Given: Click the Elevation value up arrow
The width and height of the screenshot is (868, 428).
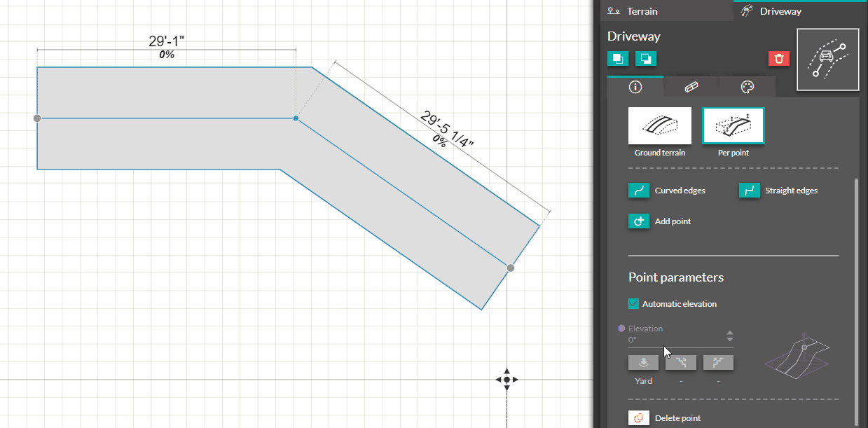Looking at the screenshot, I should (729, 334).
